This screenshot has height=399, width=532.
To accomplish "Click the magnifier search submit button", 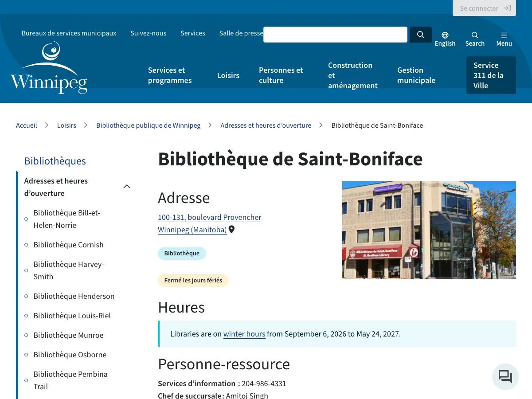I will [x=420, y=35].
